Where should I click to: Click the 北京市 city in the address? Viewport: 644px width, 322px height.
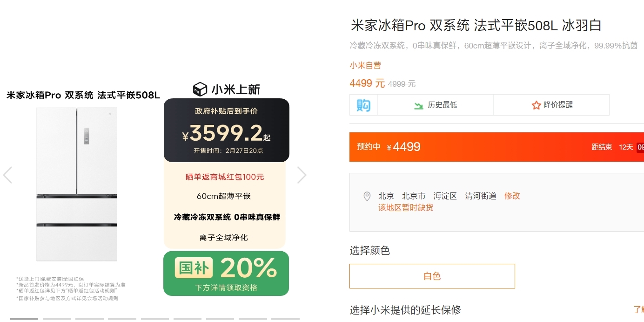tap(414, 196)
